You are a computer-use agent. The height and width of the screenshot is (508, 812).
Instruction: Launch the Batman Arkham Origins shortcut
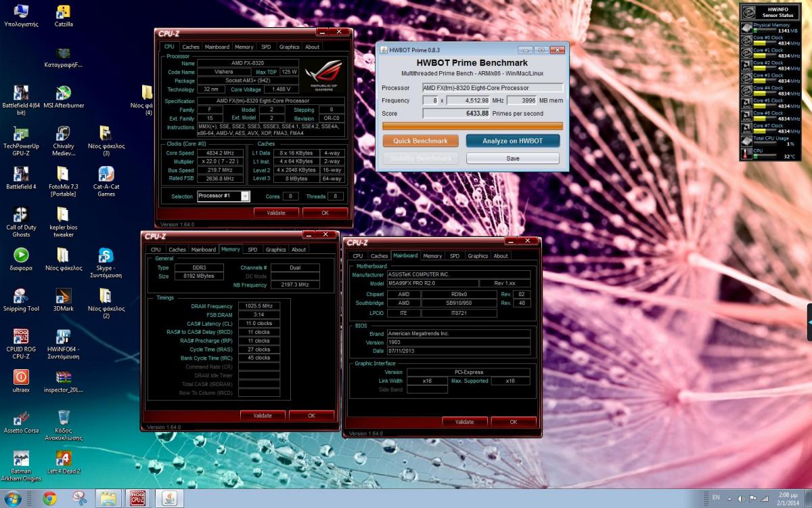coord(21,465)
